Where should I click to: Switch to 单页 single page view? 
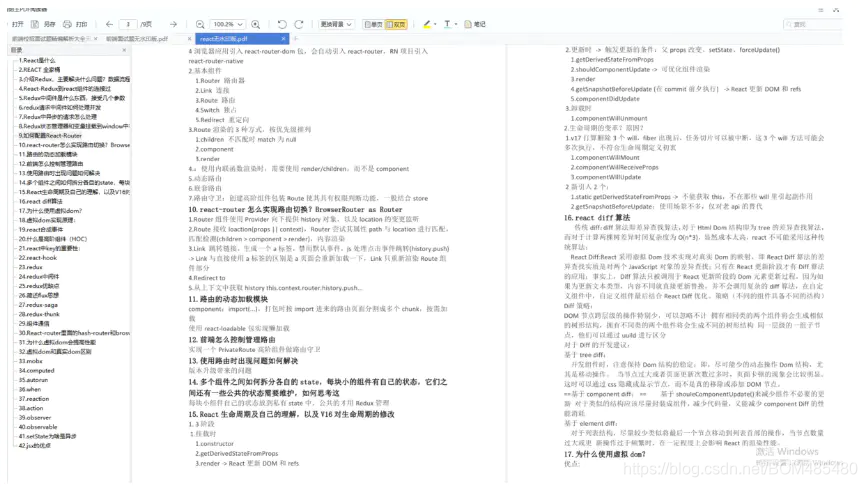coord(374,24)
